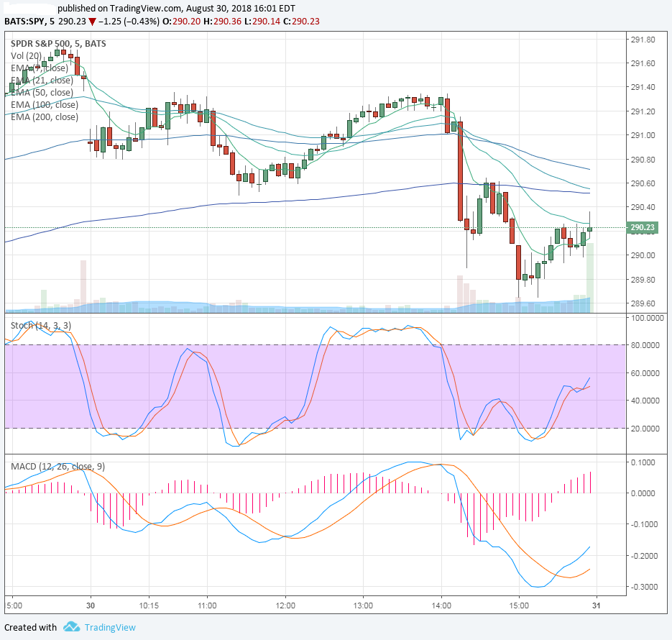The image size is (672, 640).
Task: Click the 0.0000 MACD axis label
Action: [643, 493]
